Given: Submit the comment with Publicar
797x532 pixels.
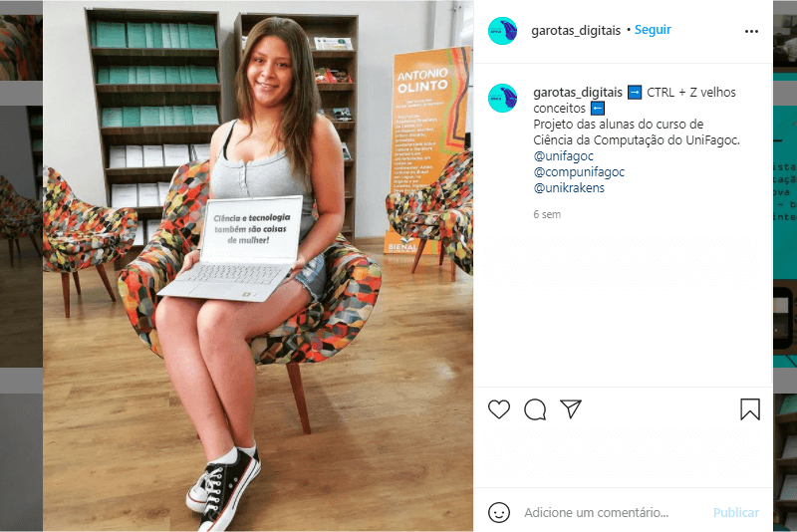Looking at the screenshot, I should click(736, 512).
